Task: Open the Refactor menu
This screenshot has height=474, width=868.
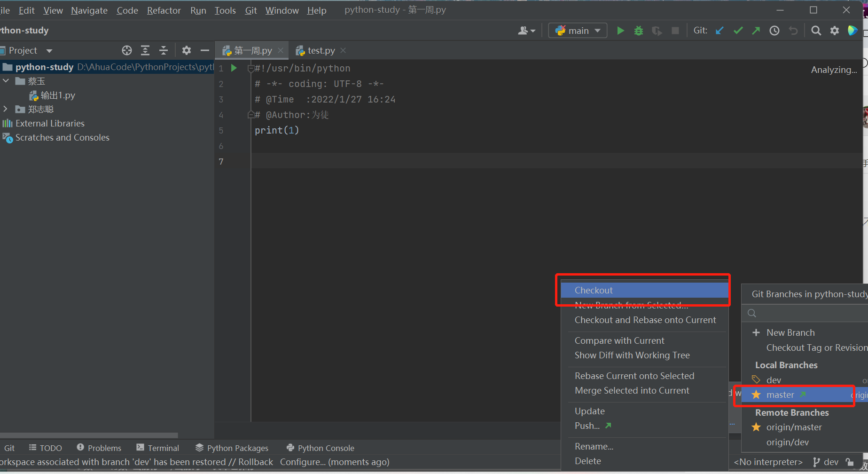Action: [164, 10]
